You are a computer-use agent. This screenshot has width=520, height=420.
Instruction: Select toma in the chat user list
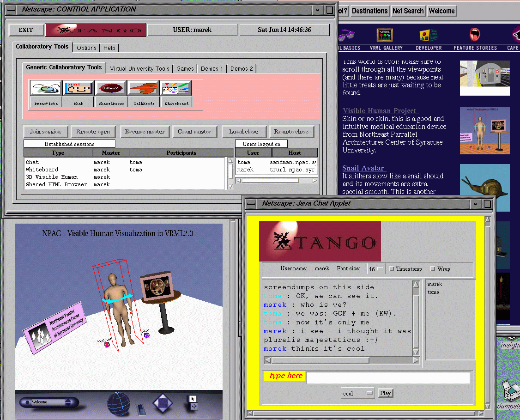pyautogui.click(x=433, y=292)
